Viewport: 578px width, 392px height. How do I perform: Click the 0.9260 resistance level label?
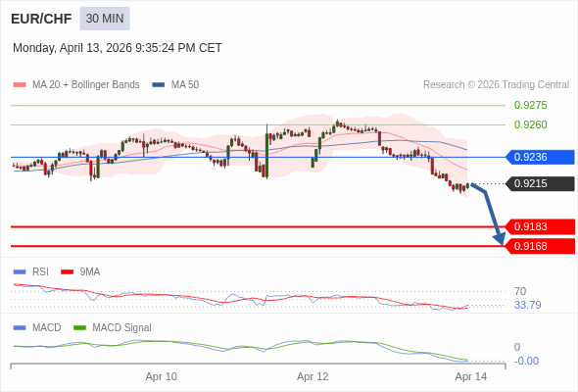(x=530, y=124)
